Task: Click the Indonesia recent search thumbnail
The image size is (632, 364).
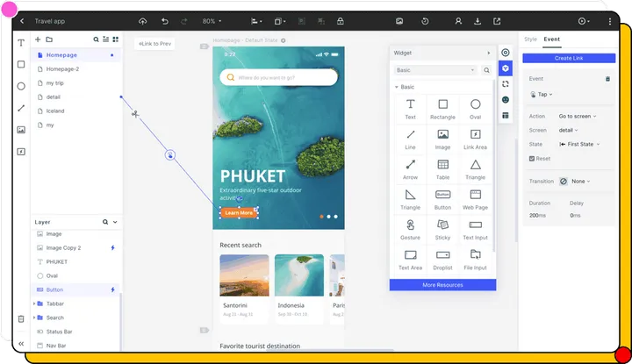Action: point(299,275)
